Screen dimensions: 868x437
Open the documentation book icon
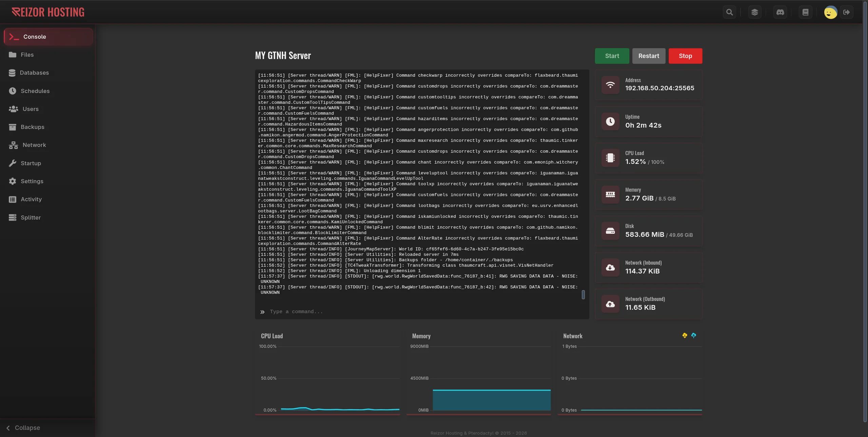pyautogui.click(x=805, y=12)
